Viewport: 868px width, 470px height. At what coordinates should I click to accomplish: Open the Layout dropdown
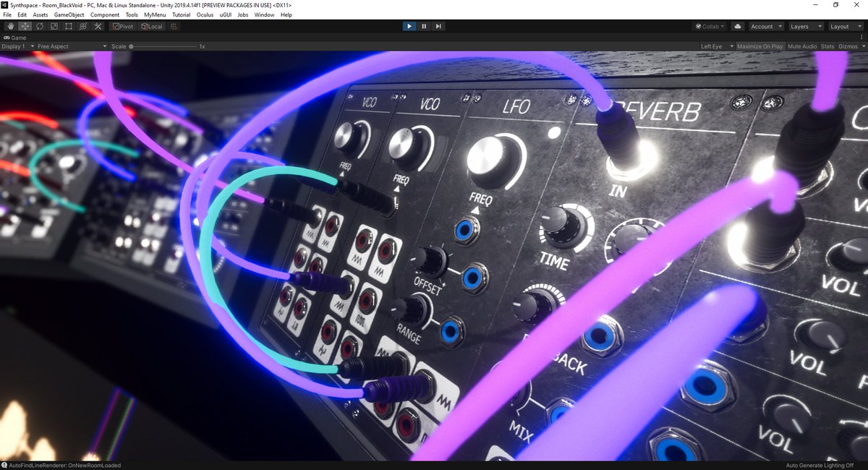coord(846,26)
